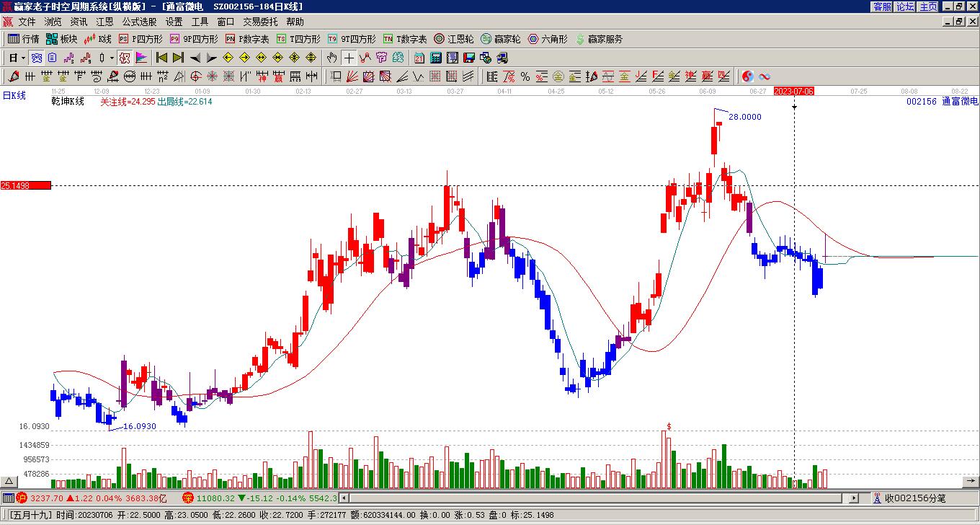980x525 pixels.
Task: Click the floppy disk save icon
Action: point(469,58)
